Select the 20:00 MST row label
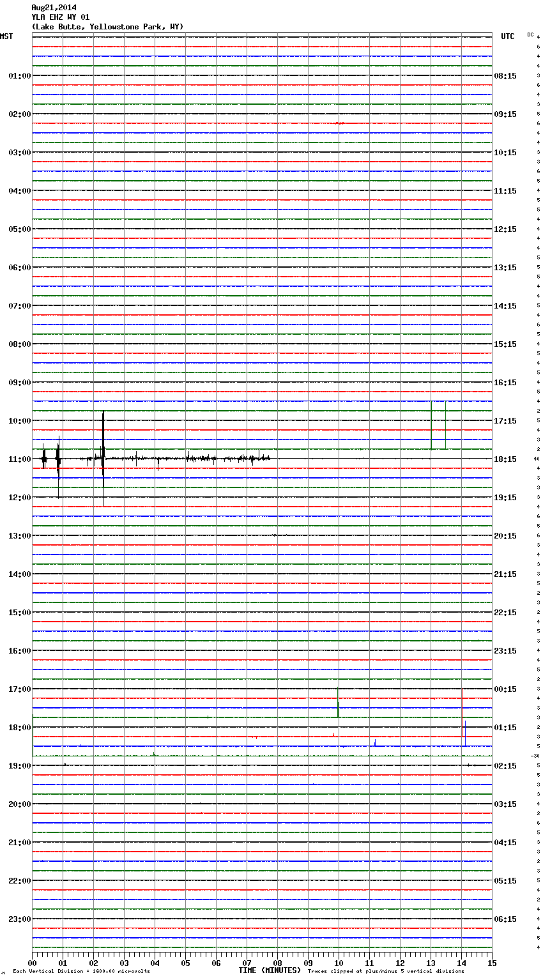Viewport: 543px width, 980px height. tap(19, 804)
